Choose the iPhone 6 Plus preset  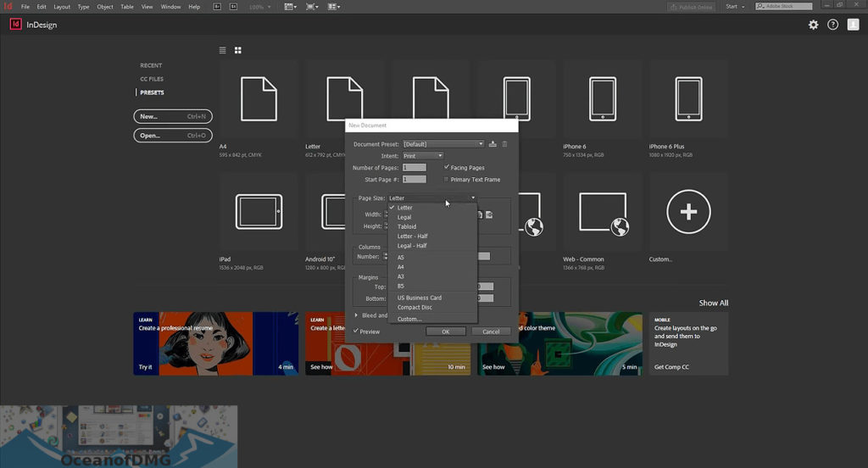[x=688, y=99]
